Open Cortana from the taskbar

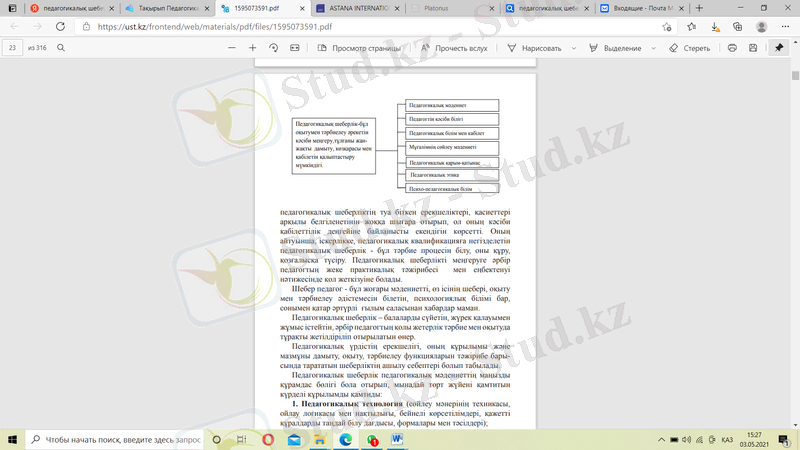pyautogui.click(x=216, y=439)
